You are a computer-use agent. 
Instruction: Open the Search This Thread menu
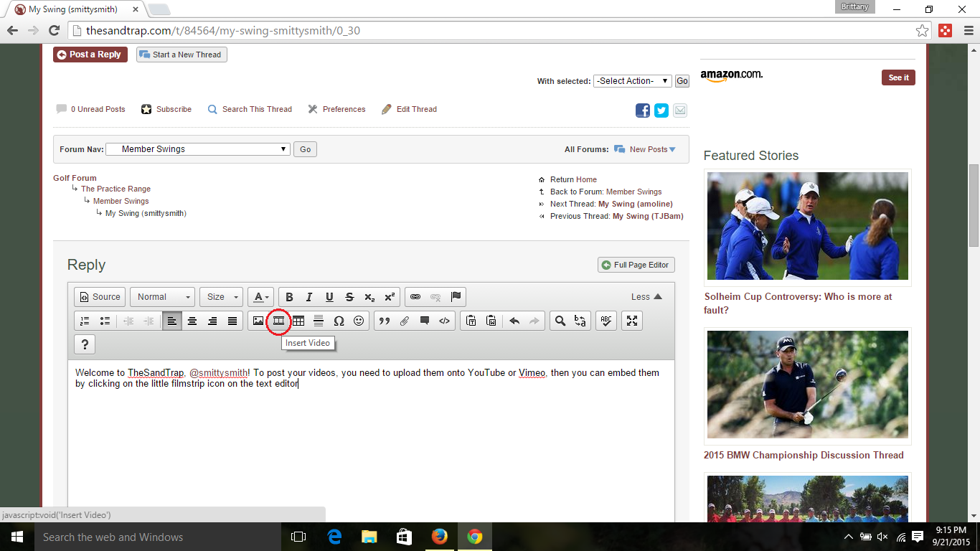pyautogui.click(x=256, y=109)
